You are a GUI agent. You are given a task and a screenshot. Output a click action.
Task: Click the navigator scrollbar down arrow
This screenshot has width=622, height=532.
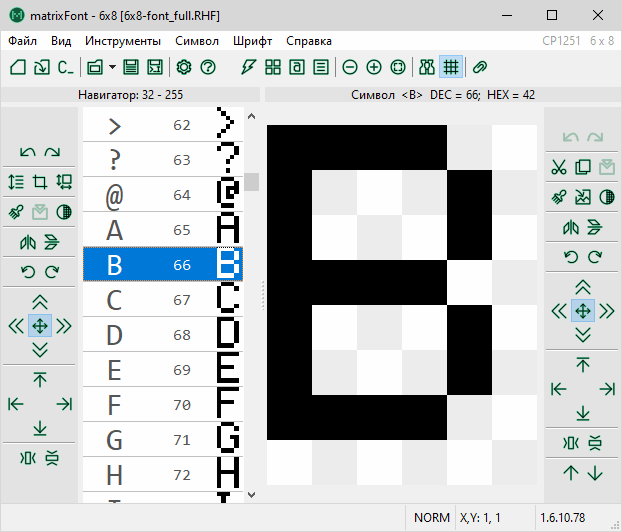(251, 493)
